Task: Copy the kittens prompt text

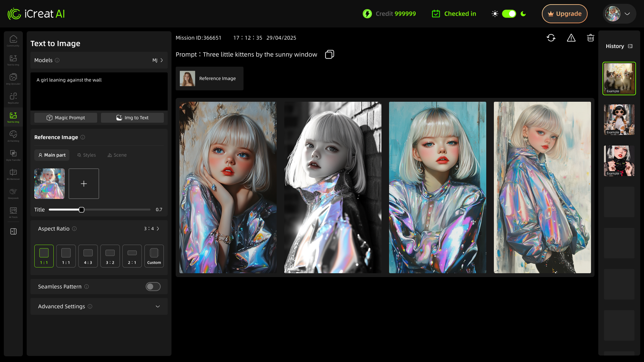Action: coord(329,54)
